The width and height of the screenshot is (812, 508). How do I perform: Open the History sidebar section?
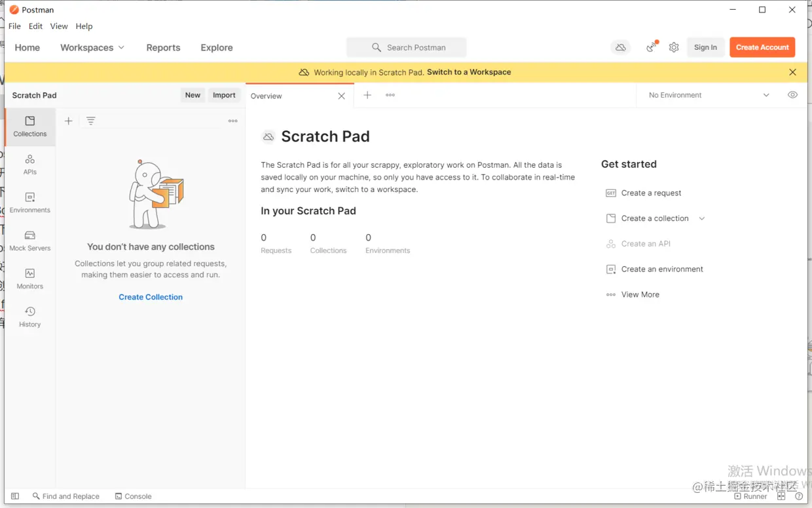click(30, 317)
